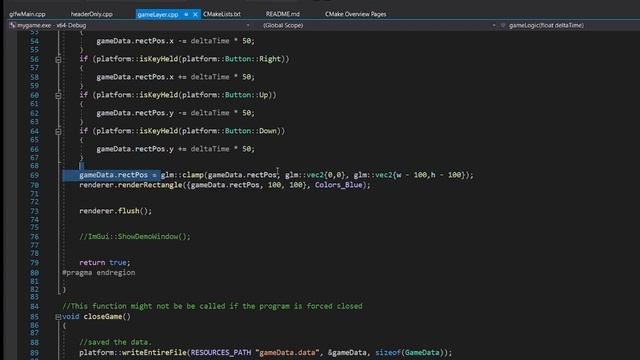Click the selected gameData.rectPos = text
Image resolution: width=640 pixels, height=360 pixels.
[118, 175]
